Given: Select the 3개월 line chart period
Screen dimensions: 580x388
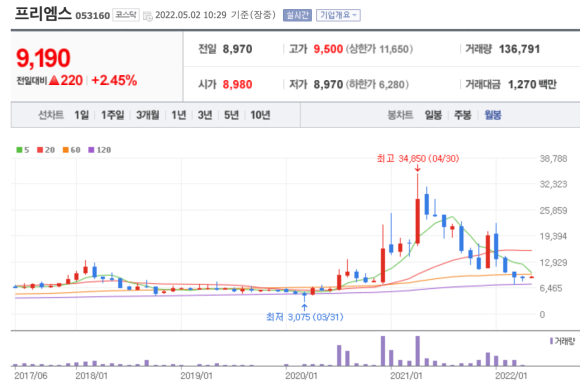Looking at the screenshot, I should tap(147, 115).
